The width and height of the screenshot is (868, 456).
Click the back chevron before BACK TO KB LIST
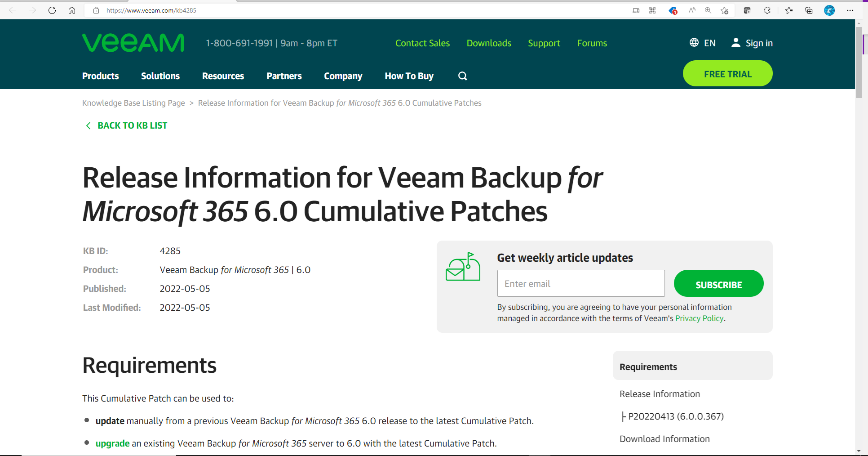(88, 125)
